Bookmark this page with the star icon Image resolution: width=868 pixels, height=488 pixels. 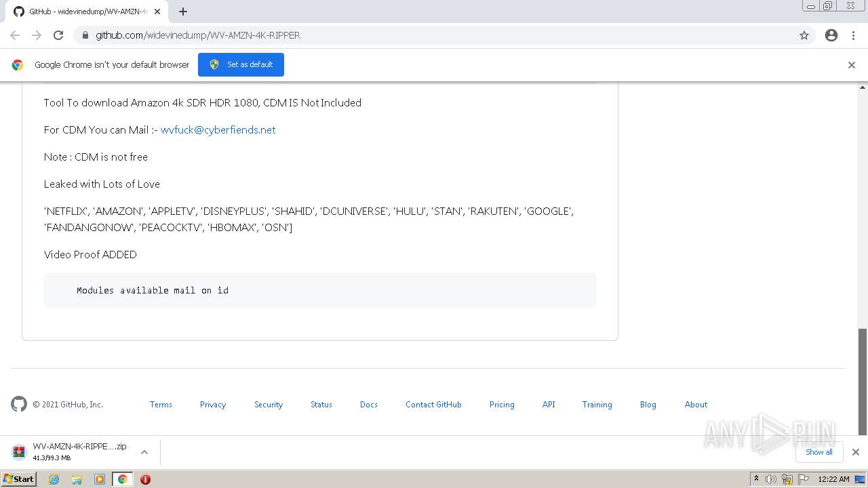804,35
